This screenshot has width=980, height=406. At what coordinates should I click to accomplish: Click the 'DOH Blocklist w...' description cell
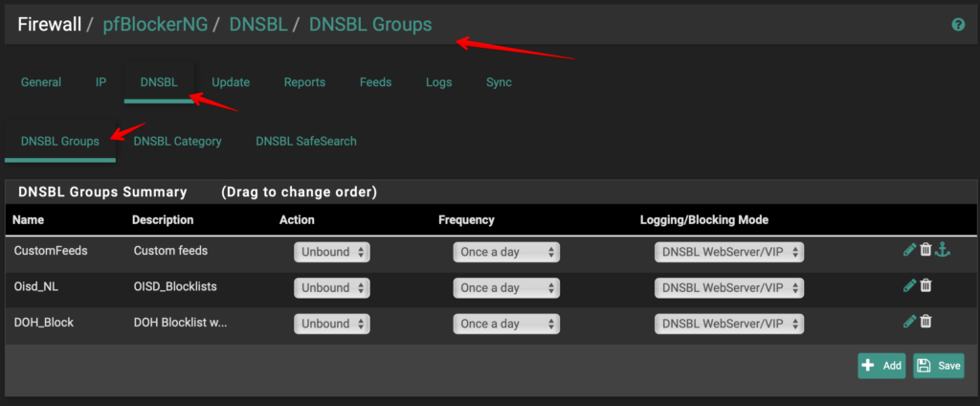pos(180,322)
